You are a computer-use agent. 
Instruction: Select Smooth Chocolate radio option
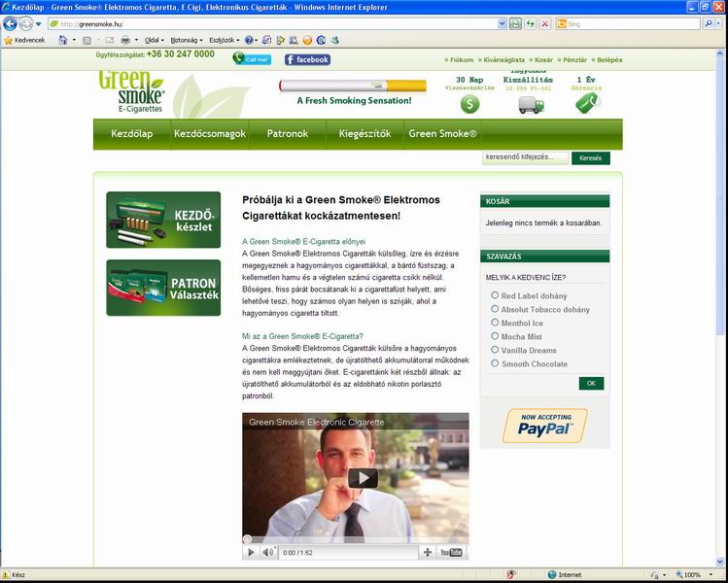495,363
